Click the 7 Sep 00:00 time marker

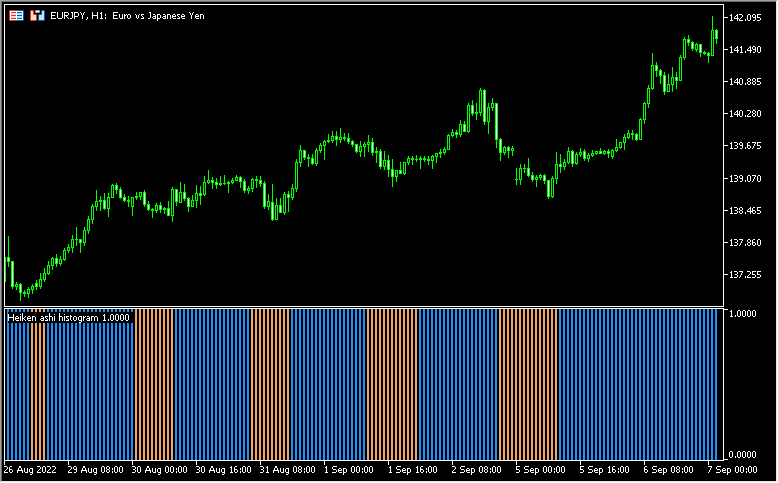pos(732,469)
